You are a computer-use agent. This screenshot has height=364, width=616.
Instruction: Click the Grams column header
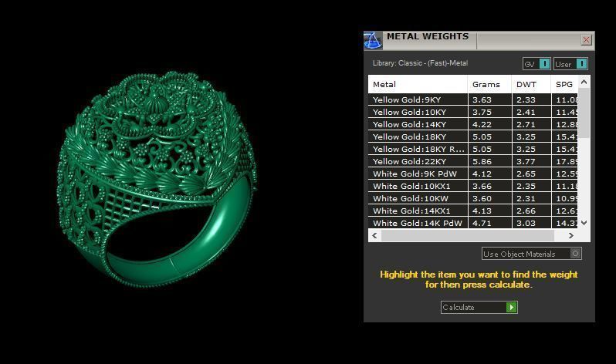pos(489,84)
